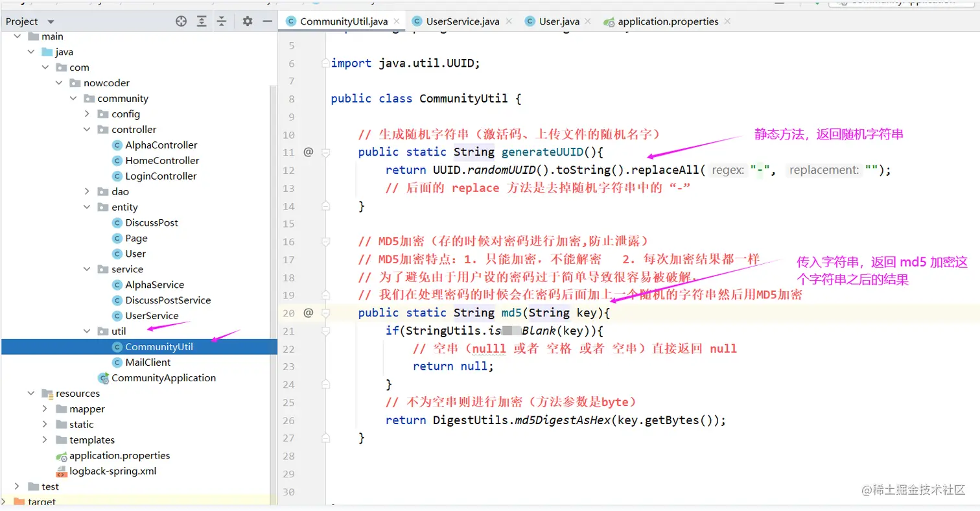Expand the dao package
The image size is (980, 511).
coord(87,191)
